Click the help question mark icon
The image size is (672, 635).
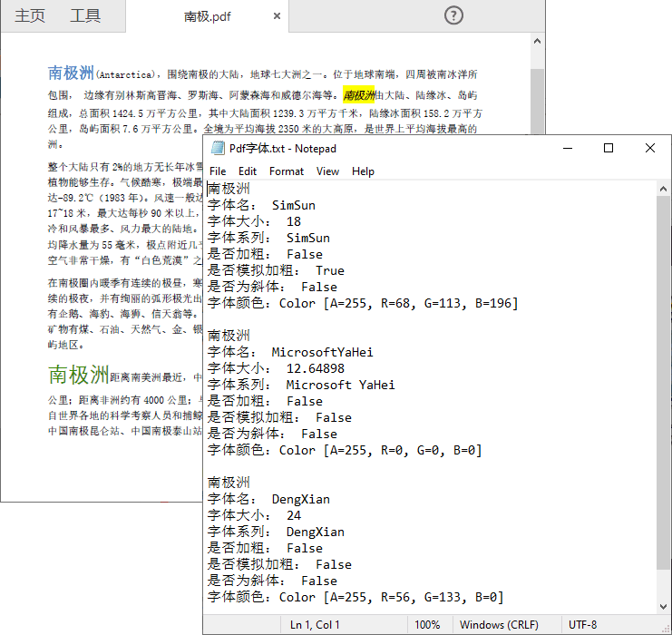point(454,15)
